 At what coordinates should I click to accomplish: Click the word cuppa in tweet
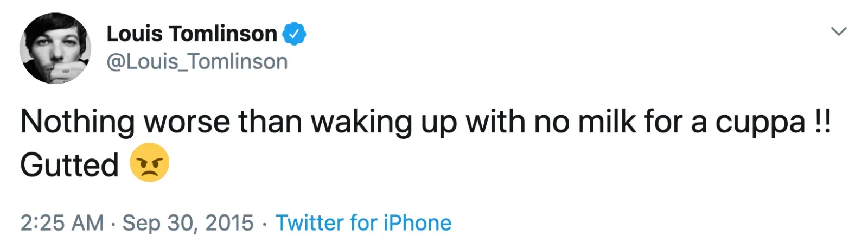pyautogui.click(x=760, y=122)
